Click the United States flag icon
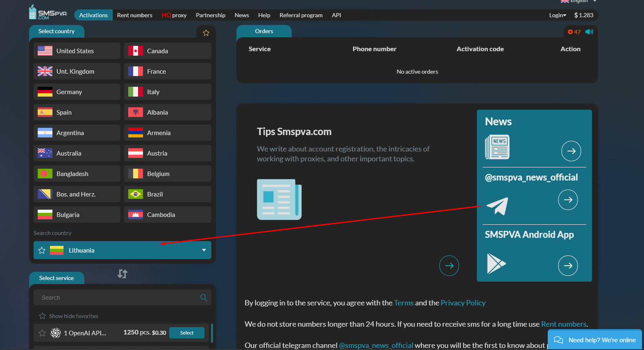This screenshot has height=350, width=644. point(45,51)
